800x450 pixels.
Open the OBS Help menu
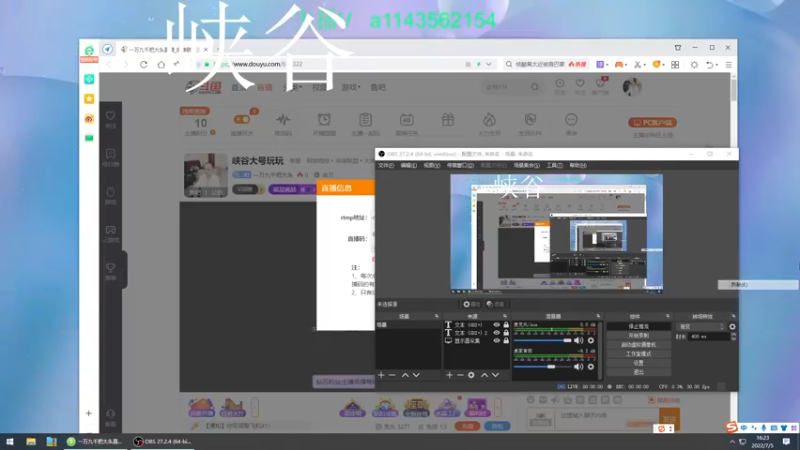point(578,165)
